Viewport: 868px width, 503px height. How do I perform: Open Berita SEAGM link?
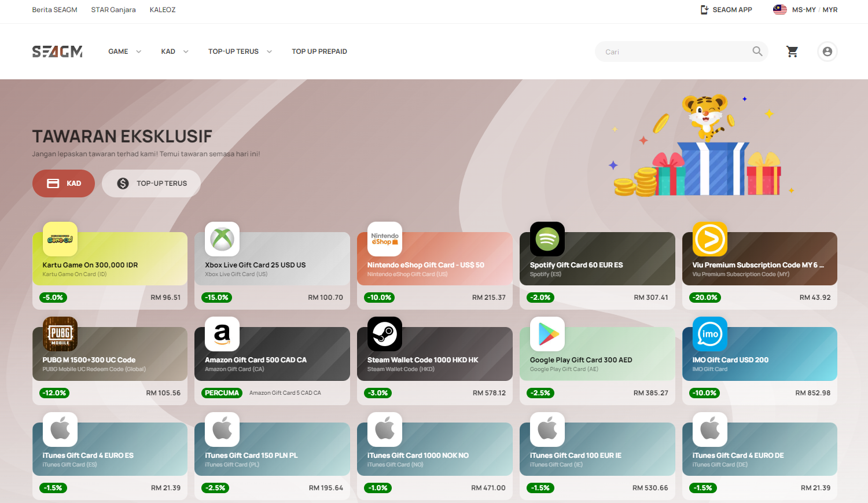point(54,10)
